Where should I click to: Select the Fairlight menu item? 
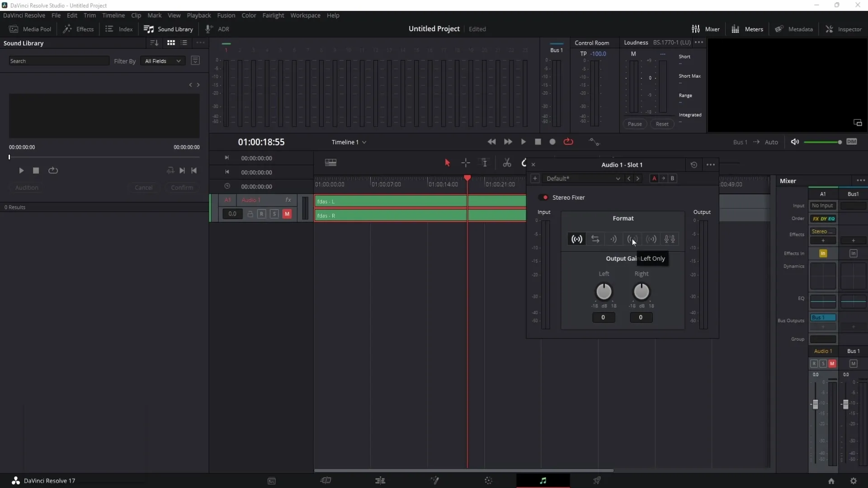(273, 15)
